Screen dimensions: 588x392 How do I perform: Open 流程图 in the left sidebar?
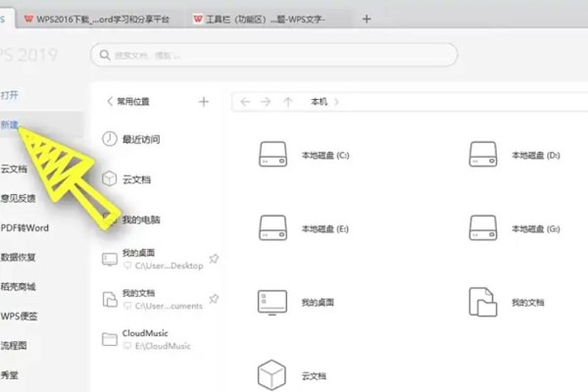click(x=14, y=346)
